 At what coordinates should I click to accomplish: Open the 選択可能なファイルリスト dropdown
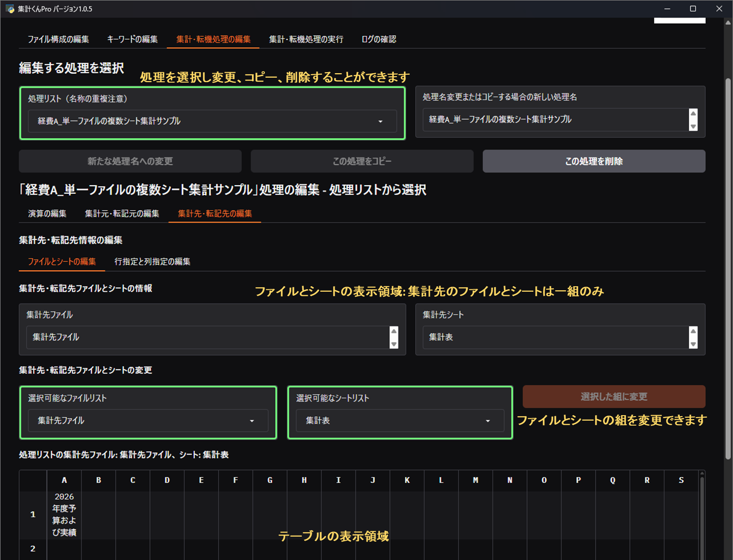pos(148,421)
